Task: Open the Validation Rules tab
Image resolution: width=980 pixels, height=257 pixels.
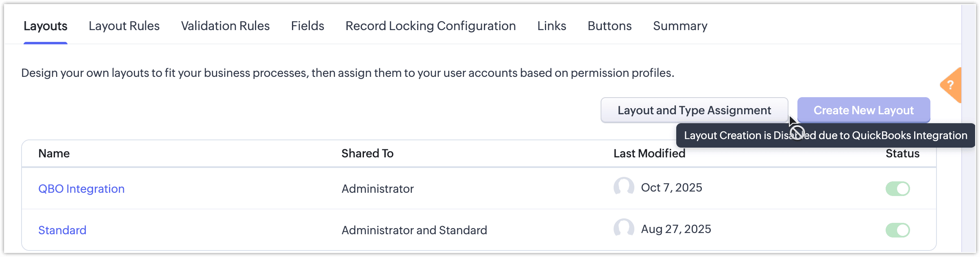Action: point(225,26)
